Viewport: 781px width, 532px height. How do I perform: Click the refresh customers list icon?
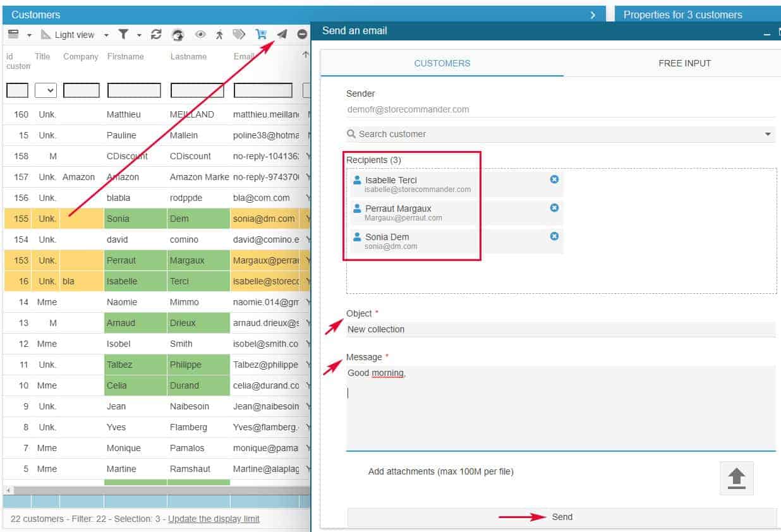156,35
